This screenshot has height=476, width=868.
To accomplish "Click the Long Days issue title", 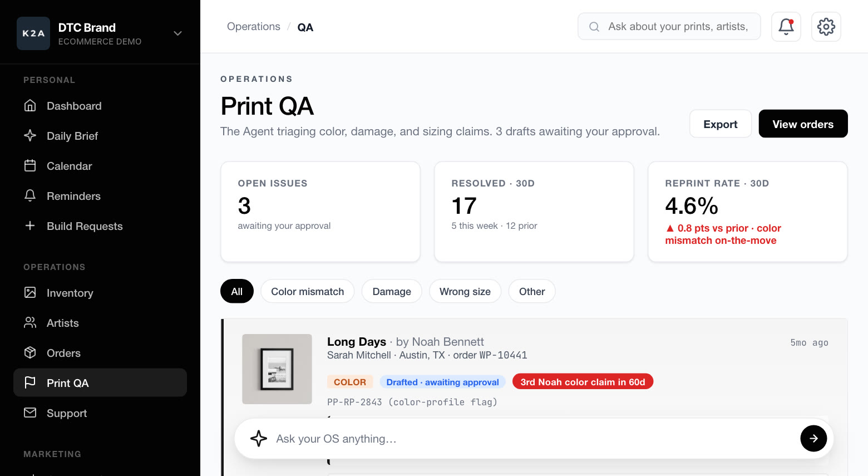I will click(357, 342).
